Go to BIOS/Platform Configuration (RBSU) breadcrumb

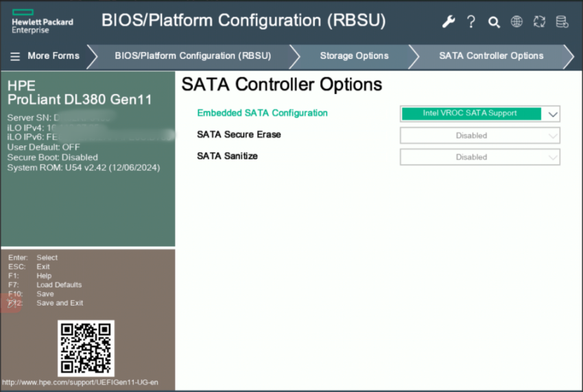(x=193, y=56)
